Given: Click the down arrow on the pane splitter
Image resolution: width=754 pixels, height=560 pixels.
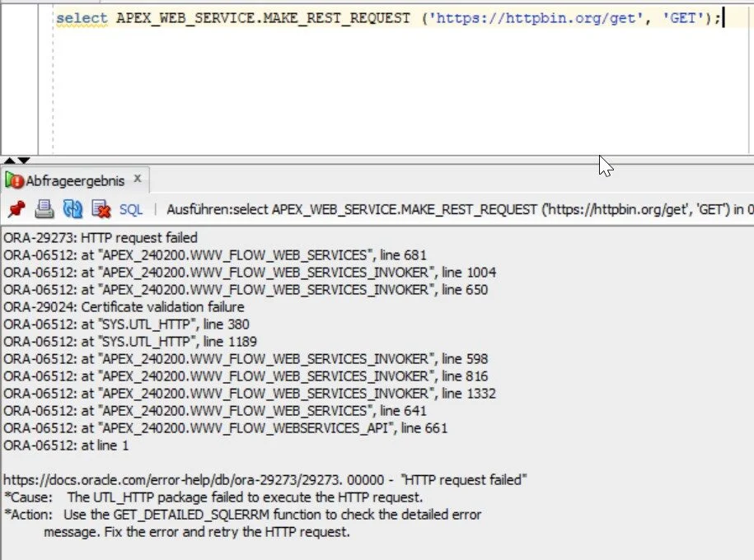Looking at the screenshot, I should pos(24,160).
